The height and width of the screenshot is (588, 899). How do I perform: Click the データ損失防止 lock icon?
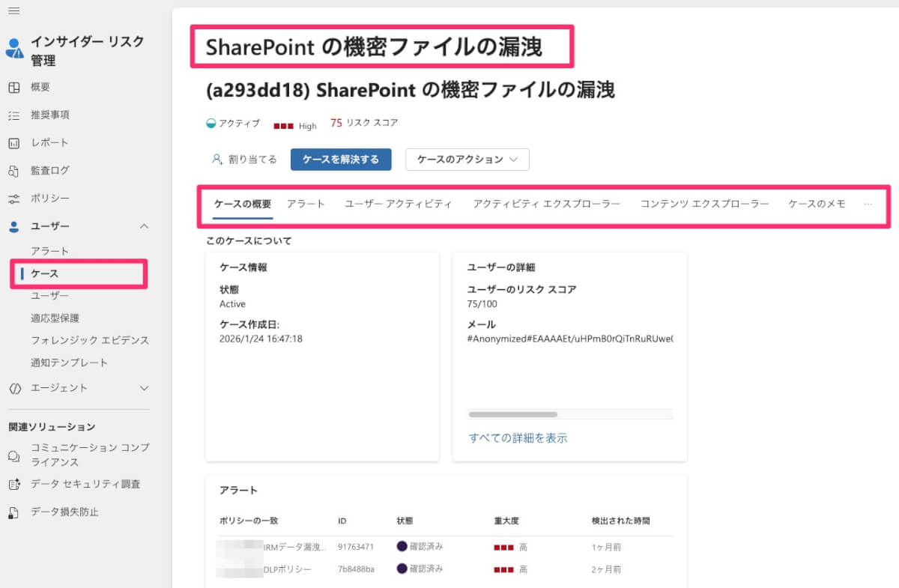click(13, 512)
